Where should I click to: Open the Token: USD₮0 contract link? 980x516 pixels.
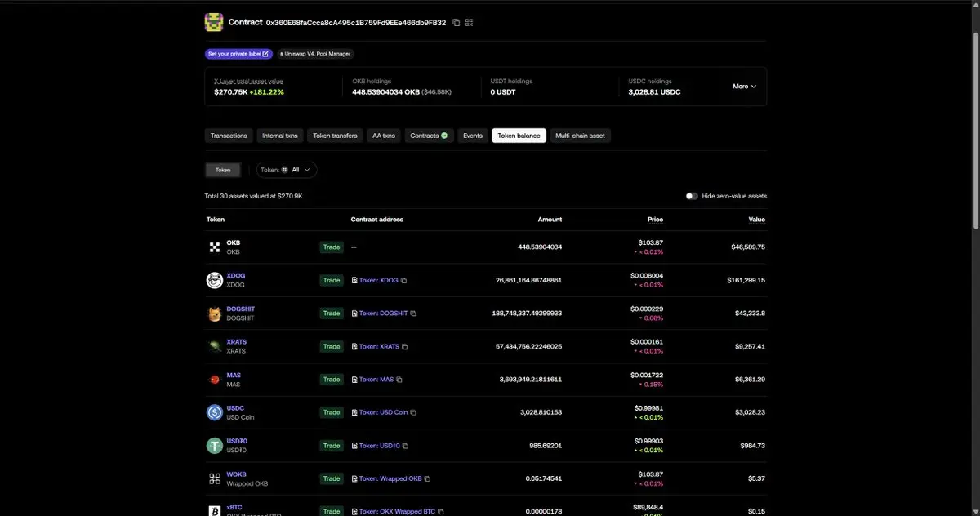point(380,446)
